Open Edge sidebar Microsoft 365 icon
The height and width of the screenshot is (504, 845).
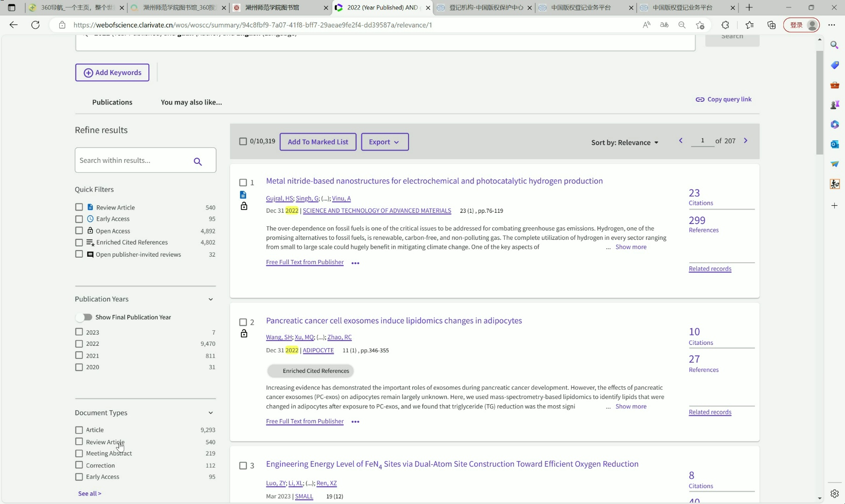pos(835,125)
